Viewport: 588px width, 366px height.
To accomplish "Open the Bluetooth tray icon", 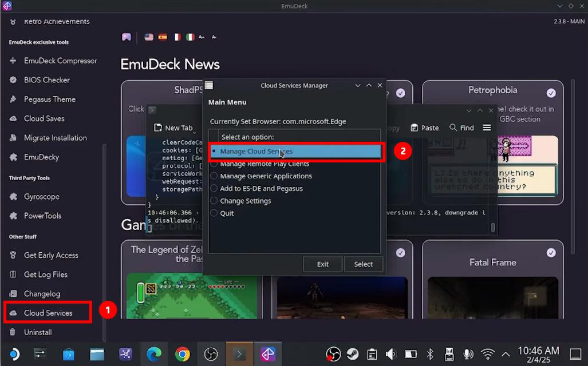I will (430, 354).
